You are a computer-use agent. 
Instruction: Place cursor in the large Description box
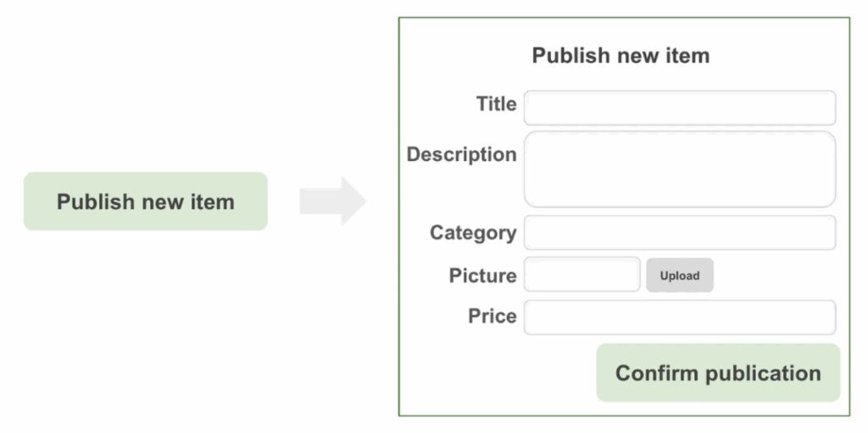pyautogui.click(x=679, y=169)
